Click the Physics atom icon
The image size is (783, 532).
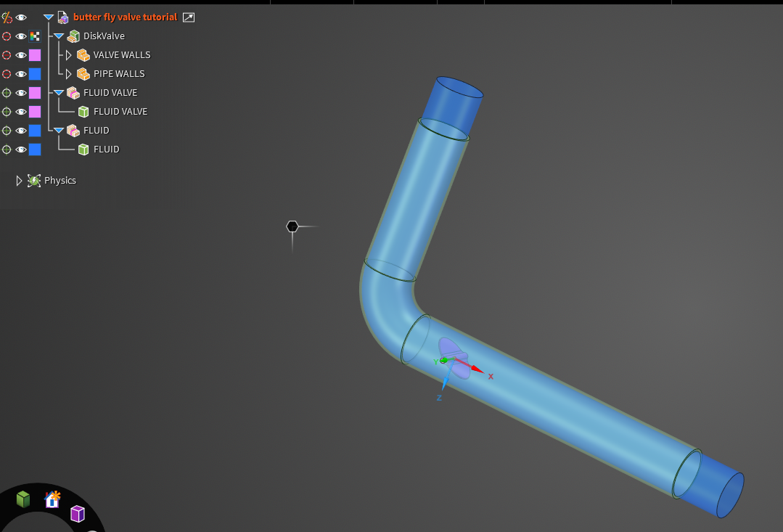point(34,180)
